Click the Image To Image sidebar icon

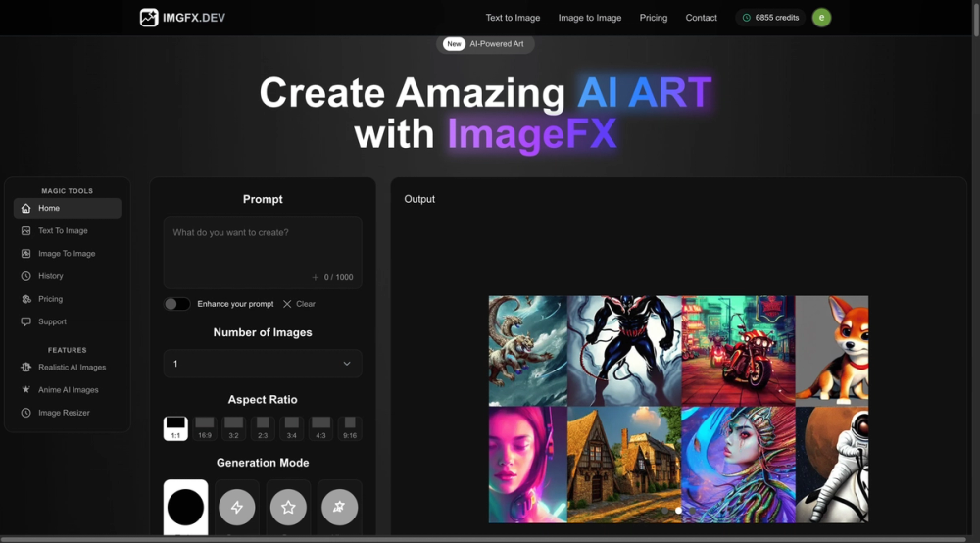[25, 254]
